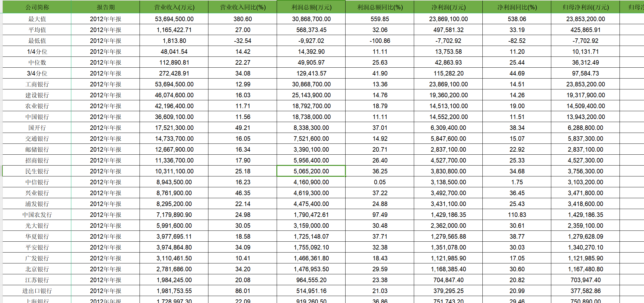Click the 公司简称 column header
This screenshot has width=644, height=303.
pos(37,7)
